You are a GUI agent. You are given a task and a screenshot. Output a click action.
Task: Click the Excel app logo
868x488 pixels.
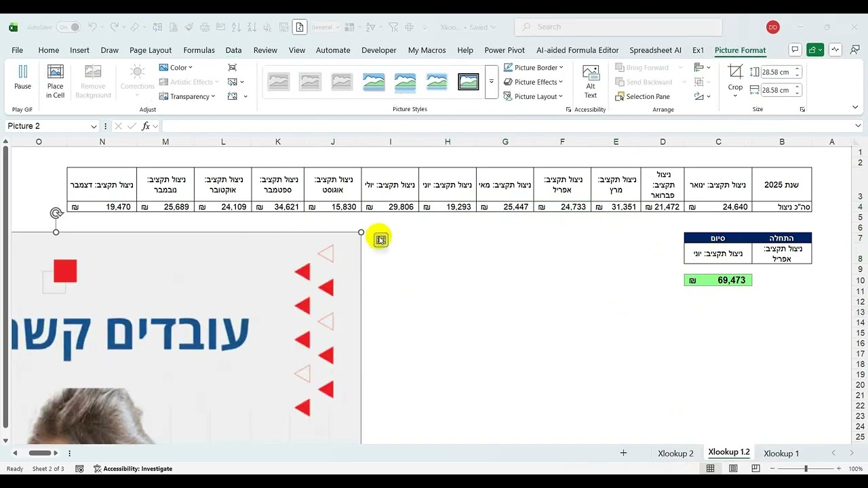(13, 27)
